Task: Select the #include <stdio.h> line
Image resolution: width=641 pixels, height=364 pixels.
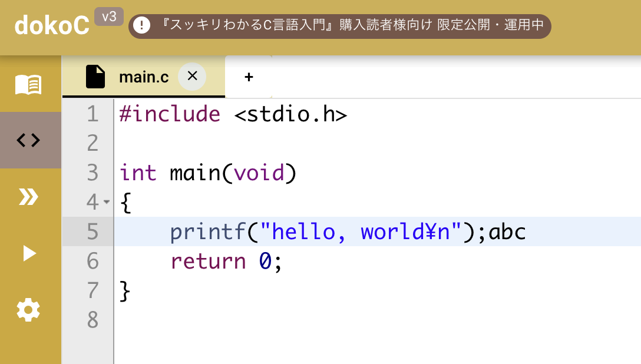Action: (233, 114)
